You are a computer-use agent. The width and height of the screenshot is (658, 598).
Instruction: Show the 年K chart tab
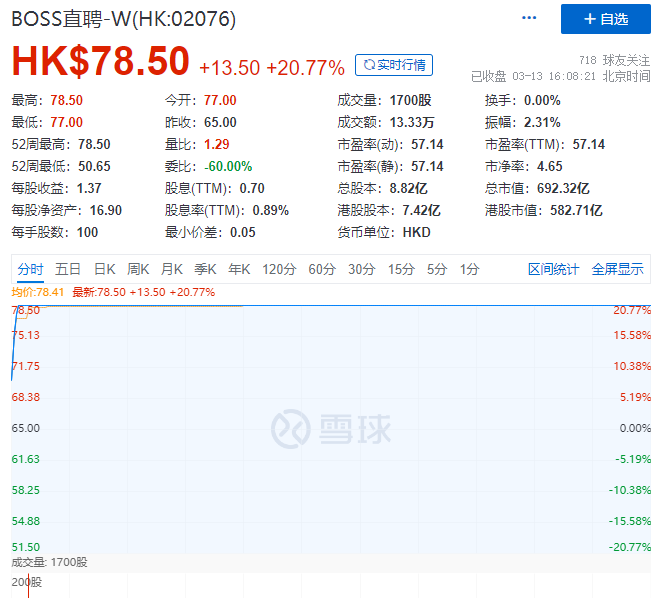coord(239,269)
